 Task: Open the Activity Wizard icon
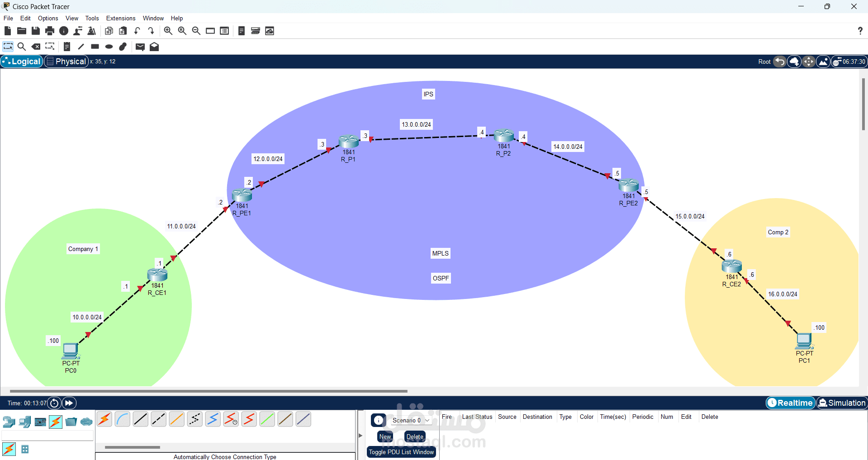[78, 31]
